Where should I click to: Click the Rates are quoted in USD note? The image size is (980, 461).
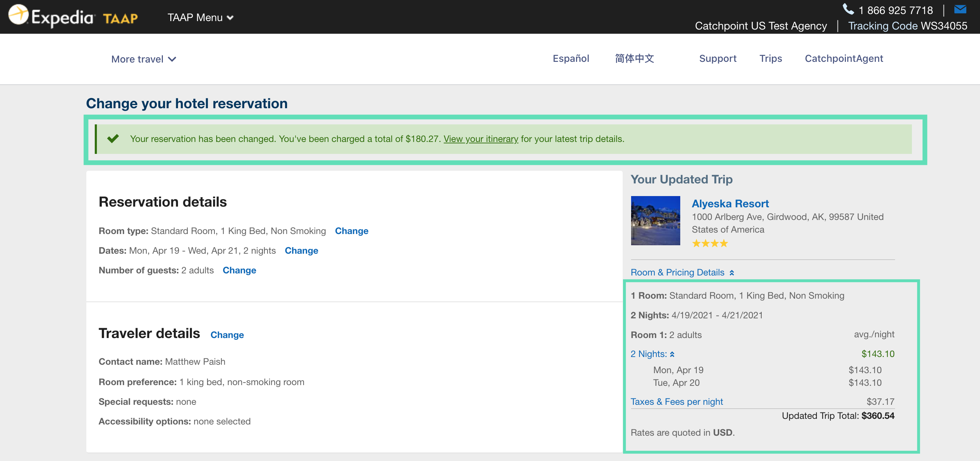click(682, 433)
